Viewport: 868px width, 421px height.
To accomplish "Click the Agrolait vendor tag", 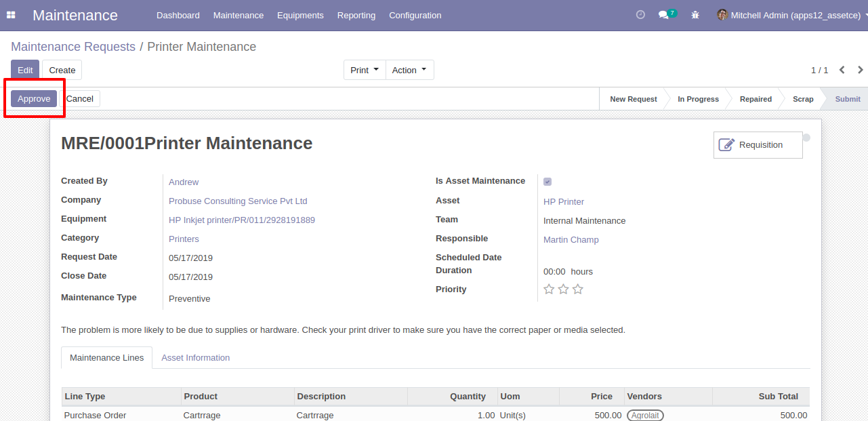I will [645, 416].
